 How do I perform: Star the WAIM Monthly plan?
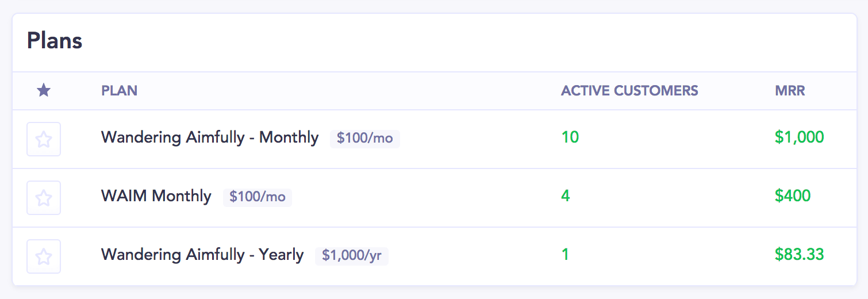[x=44, y=198]
